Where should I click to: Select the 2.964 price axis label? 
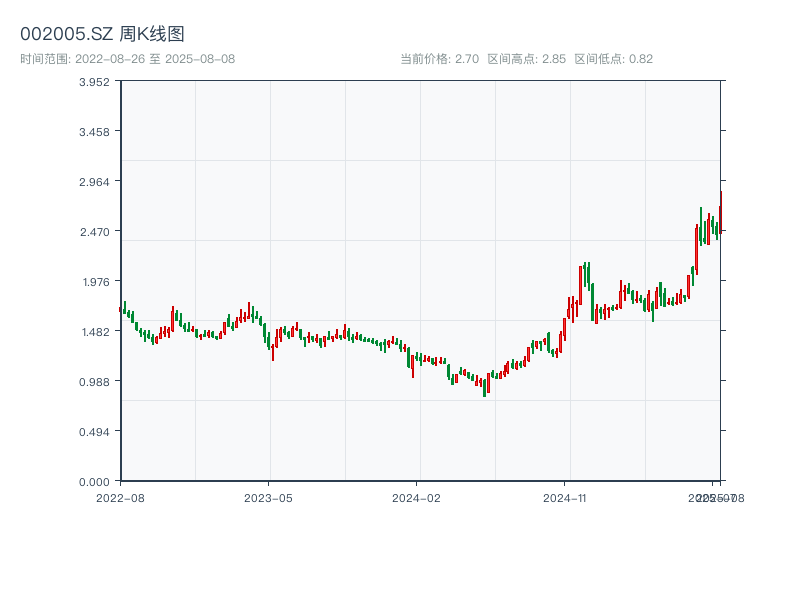coord(94,182)
